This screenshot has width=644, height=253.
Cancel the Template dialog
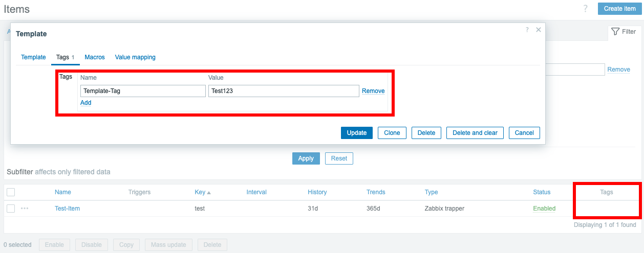(524, 133)
